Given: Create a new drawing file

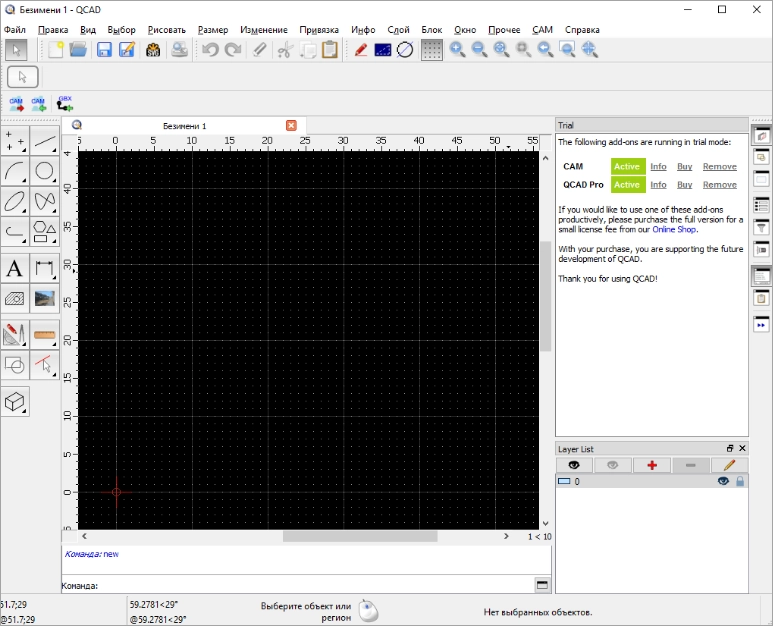Looking at the screenshot, I should coord(55,50).
